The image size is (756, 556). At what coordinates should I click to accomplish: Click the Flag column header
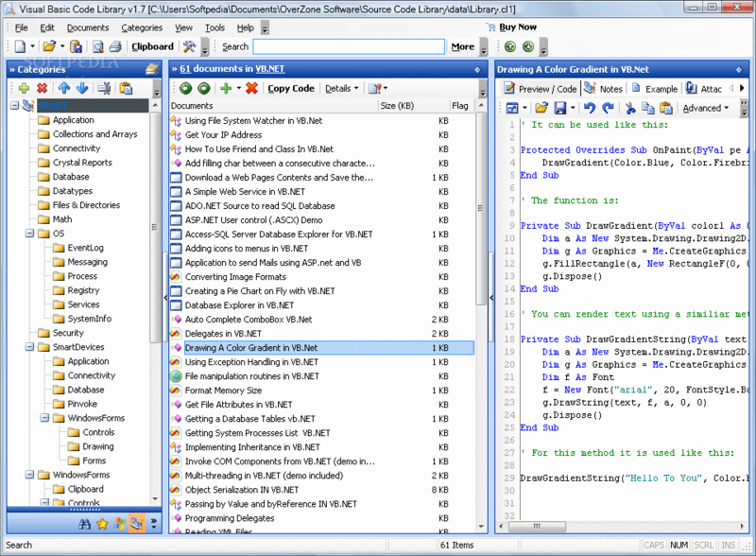click(460, 106)
